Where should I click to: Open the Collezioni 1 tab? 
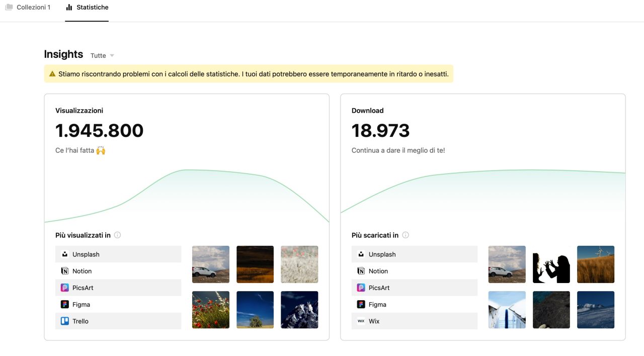pyautogui.click(x=28, y=8)
